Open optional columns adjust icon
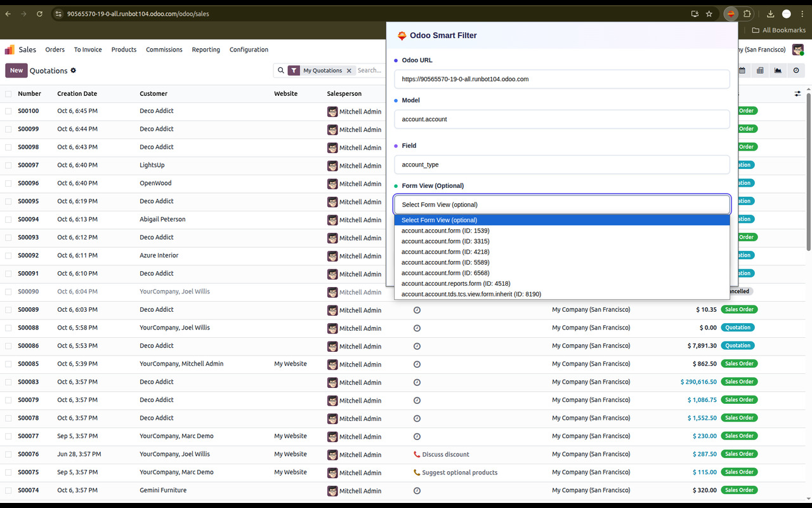Viewport: 812px width, 508px height. (x=798, y=93)
